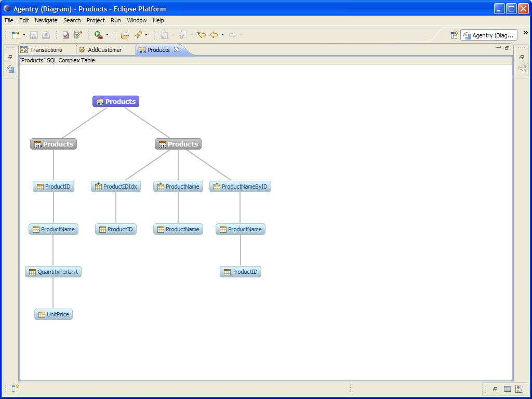Select the ProductID field under the fields branch
This screenshot has height=399, width=532.
click(x=54, y=187)
